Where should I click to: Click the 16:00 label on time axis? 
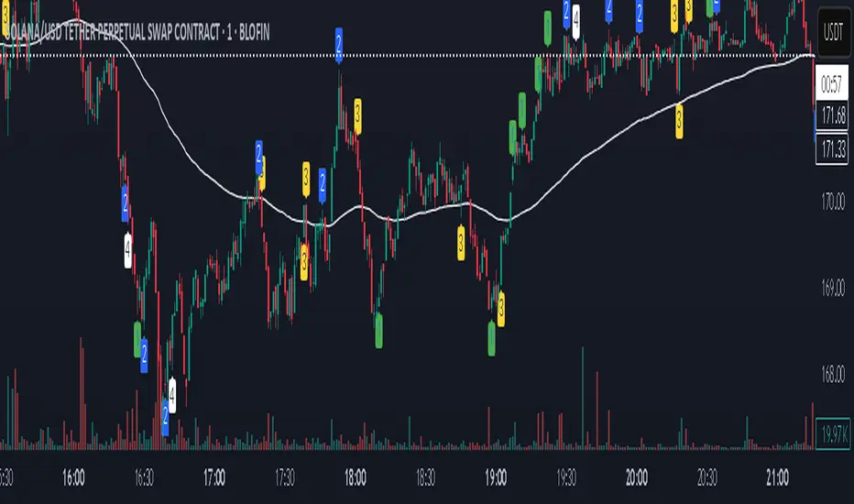pos(73,477)
